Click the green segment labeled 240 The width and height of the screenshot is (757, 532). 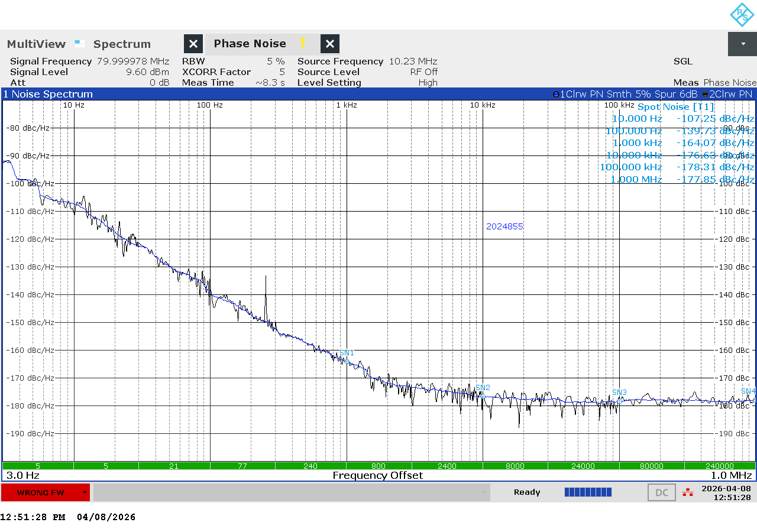click(310, 466)
